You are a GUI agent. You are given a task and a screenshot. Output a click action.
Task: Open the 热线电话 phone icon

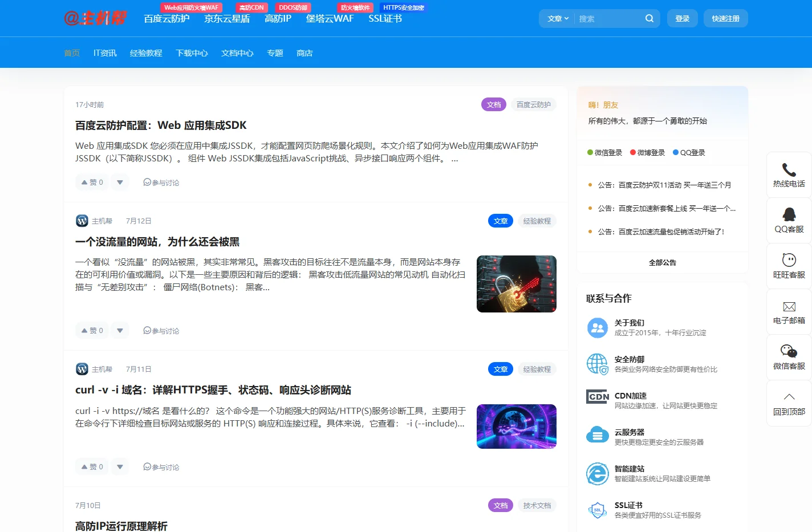click(789, 169)
